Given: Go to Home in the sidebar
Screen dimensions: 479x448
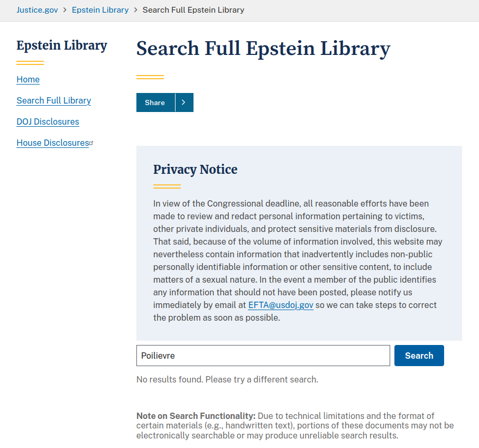Looking at the screenshot, I should pyautogui.click(x=28, y=80).
